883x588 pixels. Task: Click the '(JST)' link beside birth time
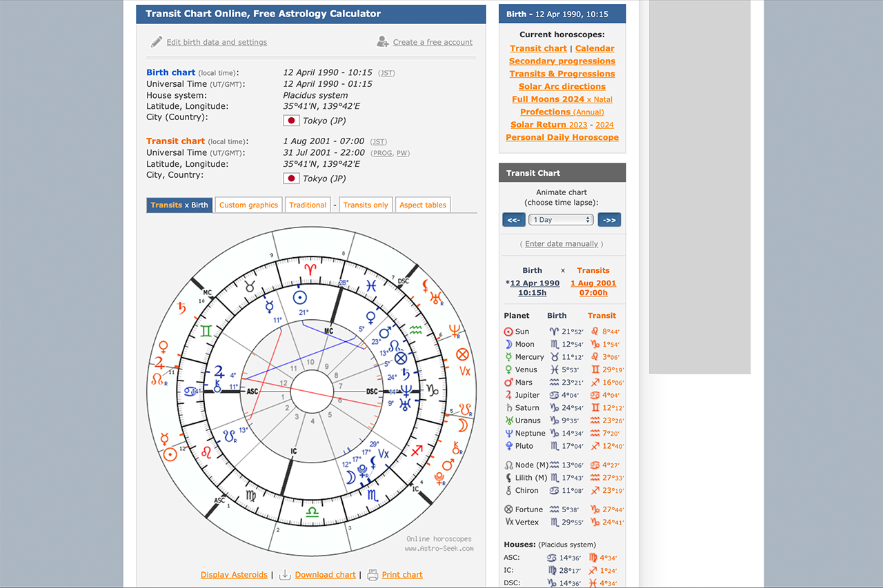(x=387, y=73)
